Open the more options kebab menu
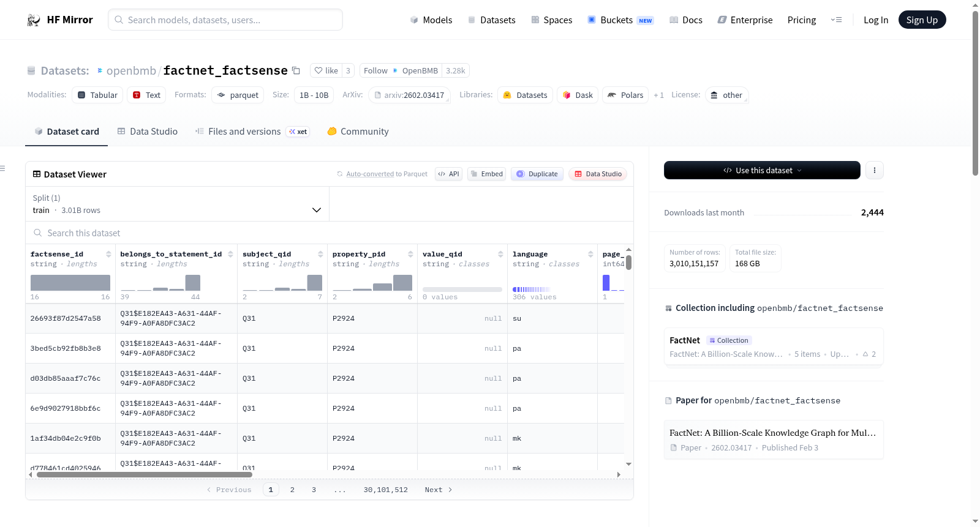980x527 pixels. 875,170
